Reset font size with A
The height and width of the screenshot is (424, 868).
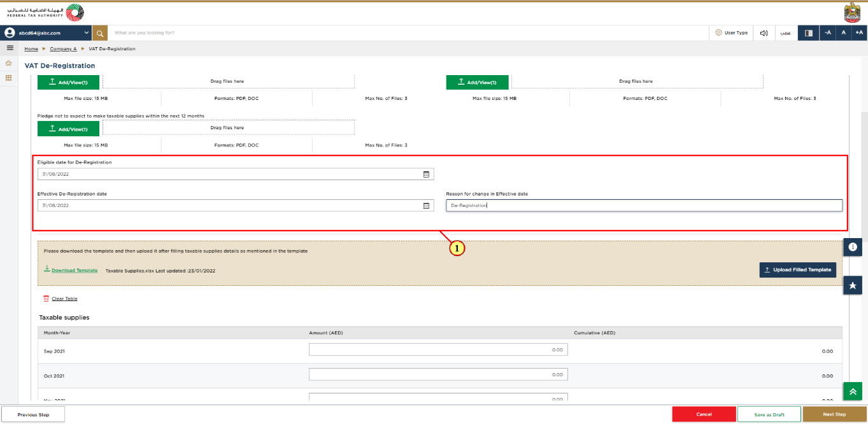pyautogui.click(x=843, y=32)
